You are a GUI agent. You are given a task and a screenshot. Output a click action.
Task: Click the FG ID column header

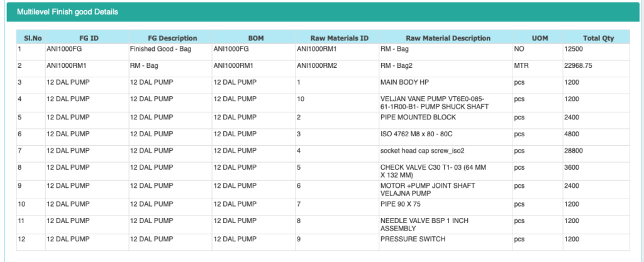86,38
